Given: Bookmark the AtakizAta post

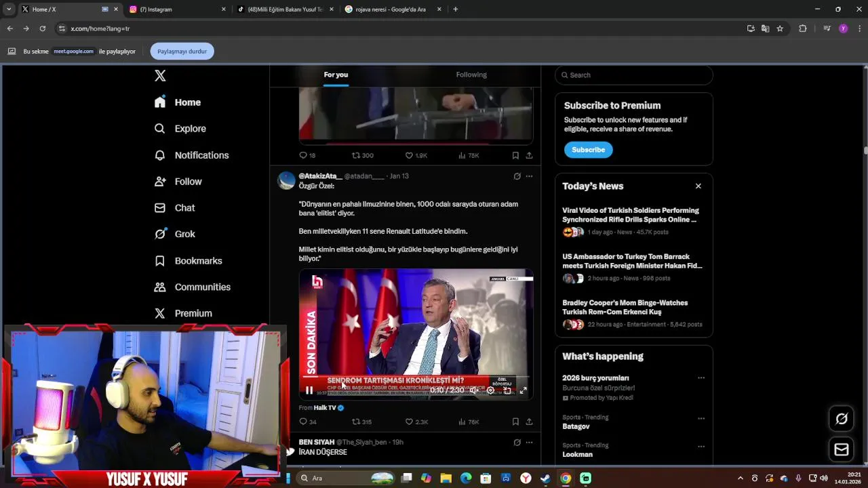Looking at the screenshot, I should point(515,422).
